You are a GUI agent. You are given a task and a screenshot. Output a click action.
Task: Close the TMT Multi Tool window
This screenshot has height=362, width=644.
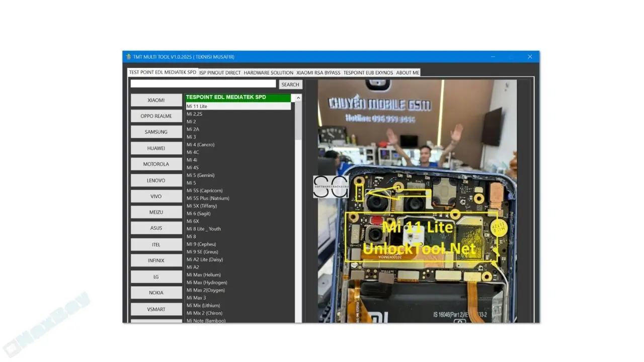tap(530, 57)
